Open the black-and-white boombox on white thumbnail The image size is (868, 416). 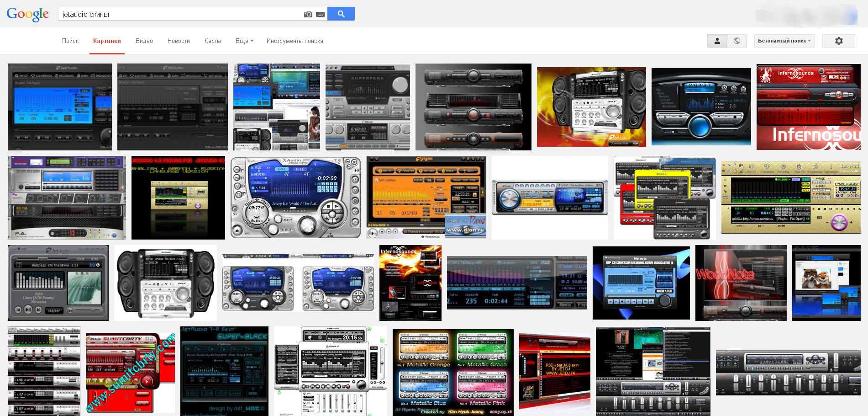pyautogui.click(x=165, y=283)
